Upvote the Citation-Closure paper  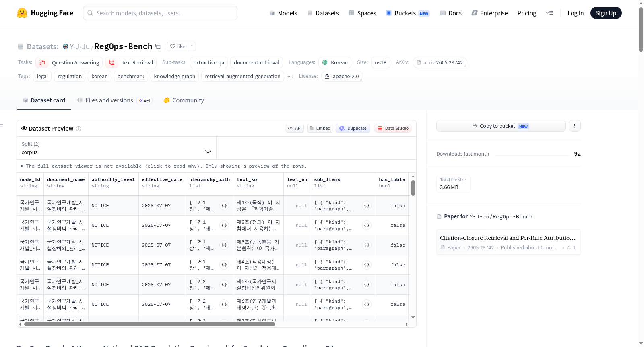point(571,247)
